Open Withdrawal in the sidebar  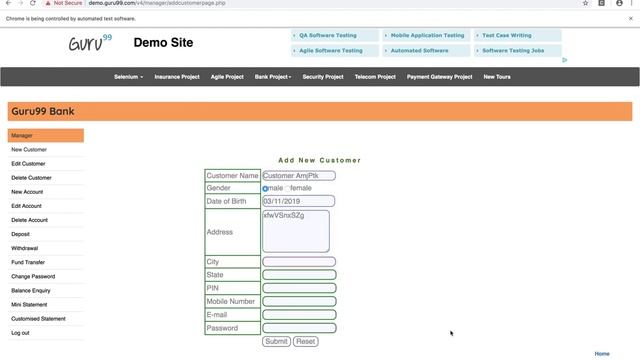tap(24, 248)
